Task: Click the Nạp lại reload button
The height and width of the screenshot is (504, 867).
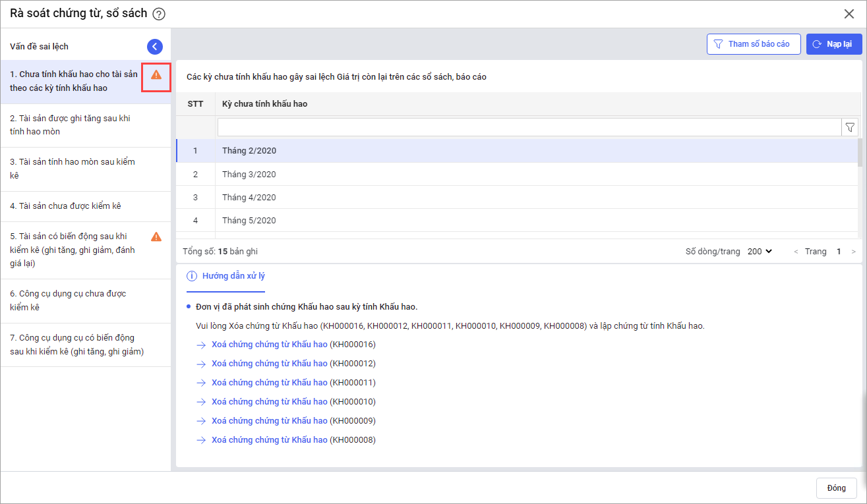Action: click(x=834, y=44)
